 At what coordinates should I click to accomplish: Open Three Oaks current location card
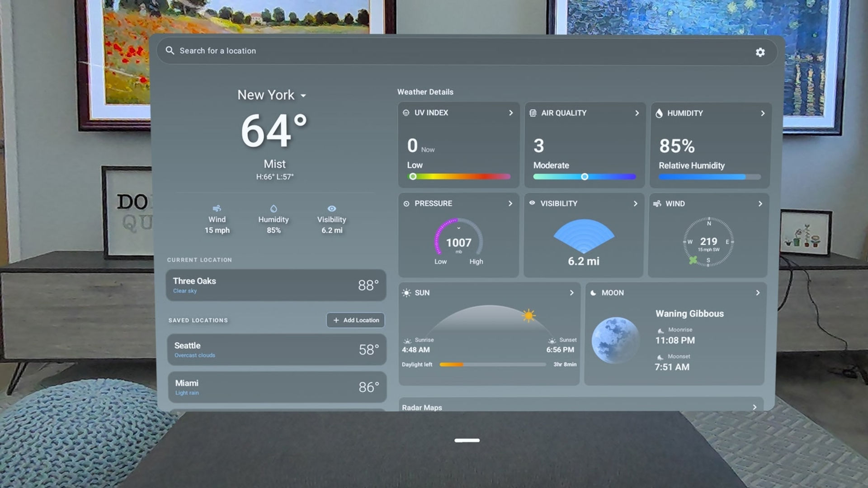[276, 285]
